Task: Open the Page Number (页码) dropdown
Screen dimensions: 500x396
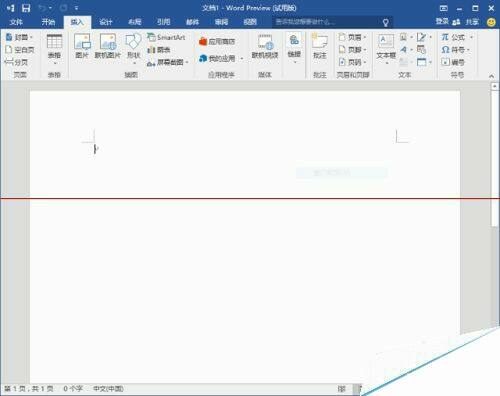Action: [352, 62]
